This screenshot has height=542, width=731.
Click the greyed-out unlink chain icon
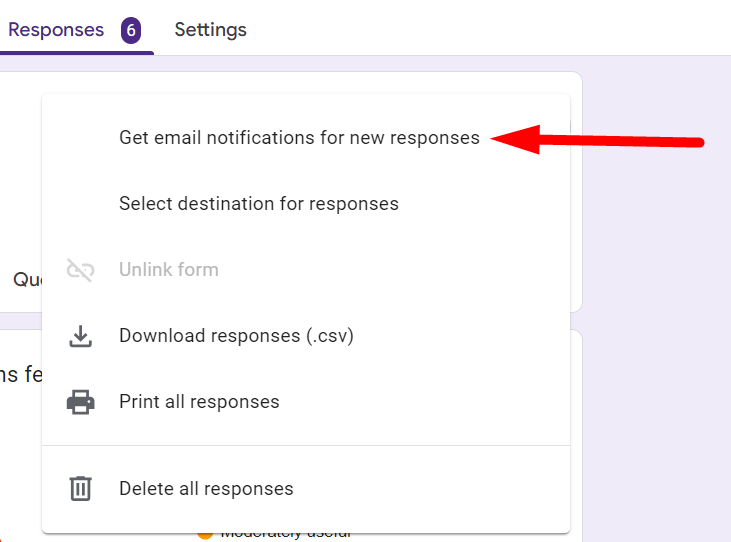coord(81,270)
